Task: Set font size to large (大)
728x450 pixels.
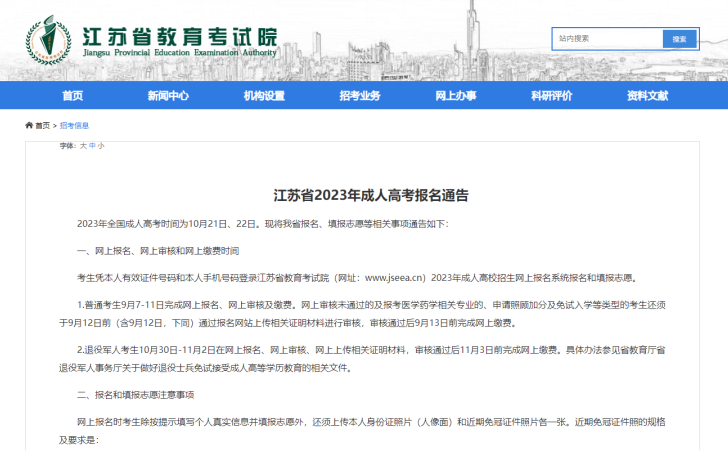Action: (x=83, y=146)
